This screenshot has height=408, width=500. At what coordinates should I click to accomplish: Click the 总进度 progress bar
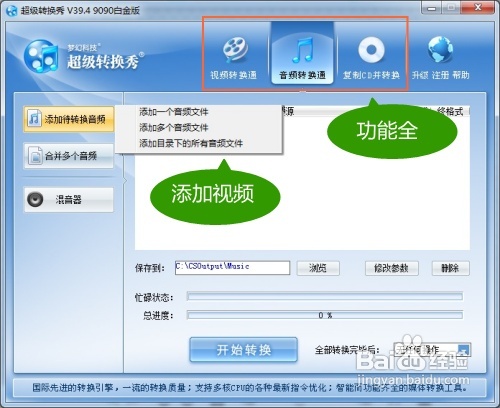[325, 315]
